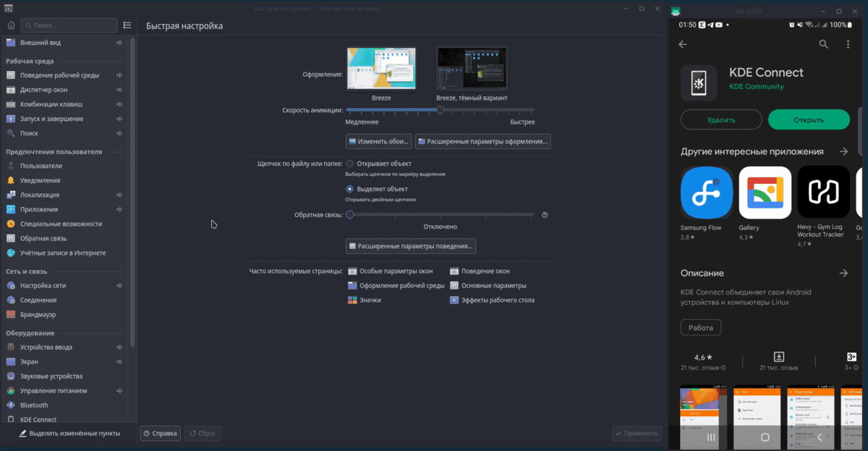Click the Изменить обои button

[x=378, y=141]
